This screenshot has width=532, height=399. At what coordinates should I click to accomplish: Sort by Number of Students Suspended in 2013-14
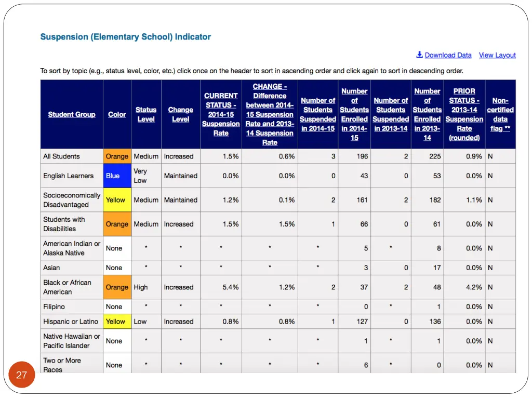391,114
